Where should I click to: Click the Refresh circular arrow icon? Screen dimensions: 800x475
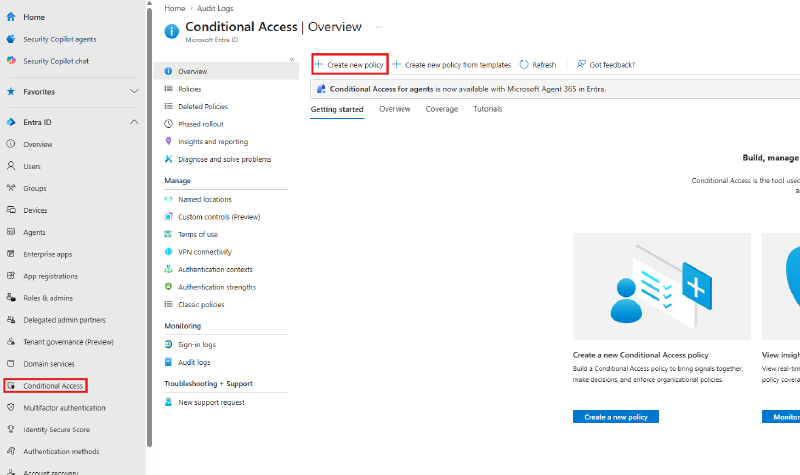coord(524,64)
